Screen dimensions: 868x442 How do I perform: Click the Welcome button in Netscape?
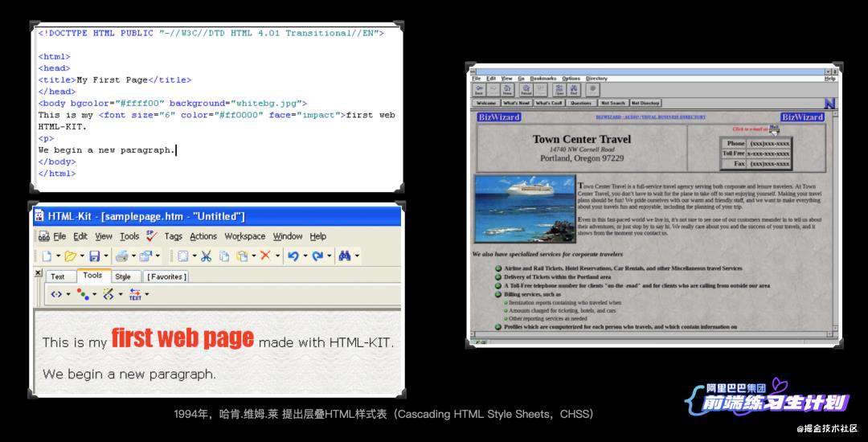tap(486, 103)
